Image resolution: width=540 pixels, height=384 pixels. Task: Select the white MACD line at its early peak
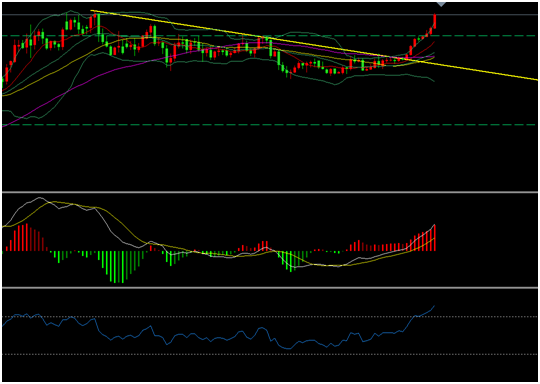(x=39, y=198)
